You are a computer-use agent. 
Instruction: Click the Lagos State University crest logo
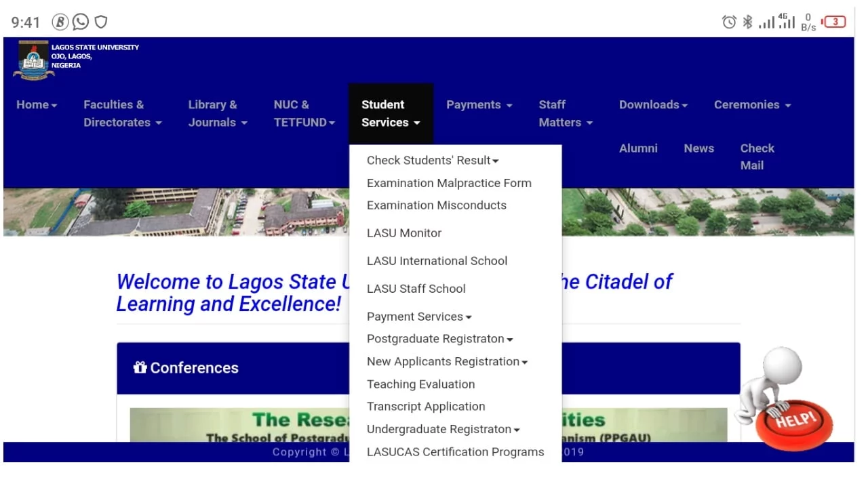[33, 61]
